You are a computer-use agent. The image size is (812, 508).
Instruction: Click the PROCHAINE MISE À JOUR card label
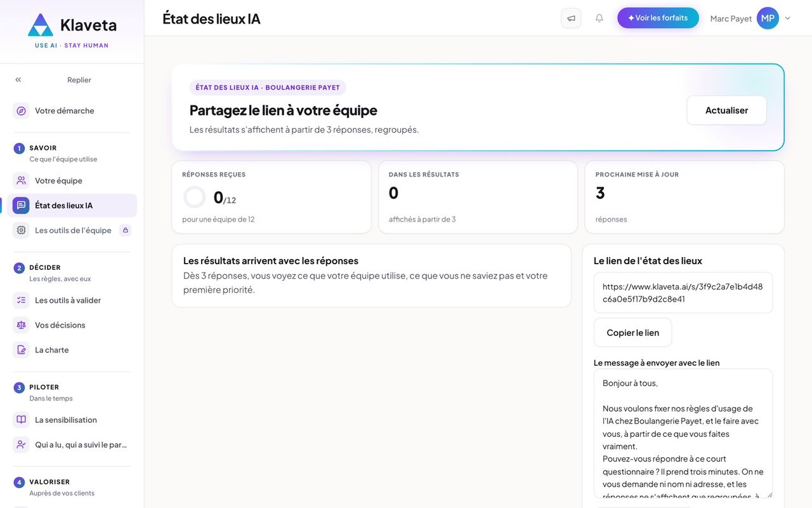(x=637, y=175)
